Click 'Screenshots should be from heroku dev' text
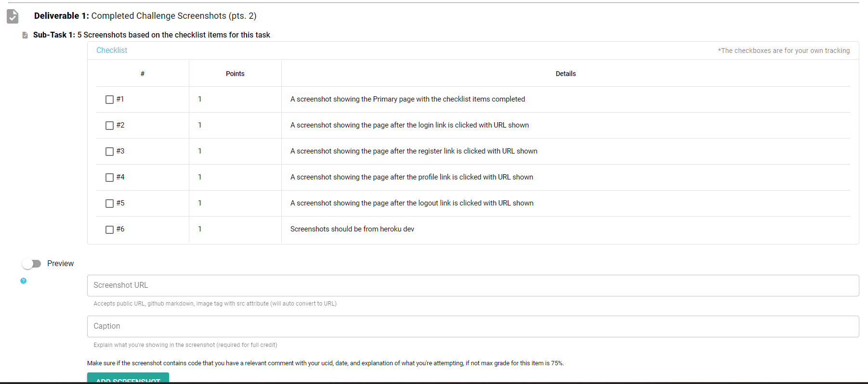The height and width of the screenshot is (384, 868). pos(352,229)
